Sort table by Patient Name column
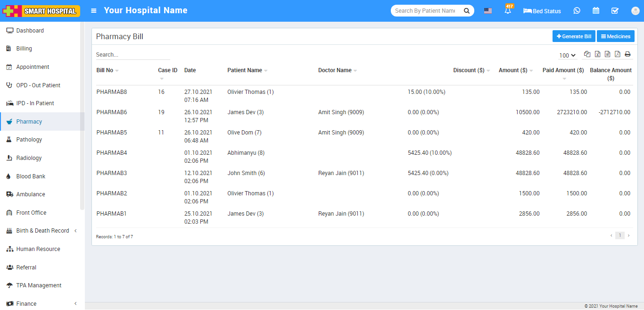This screenshot has height=310, width=644. coord(245,70)
